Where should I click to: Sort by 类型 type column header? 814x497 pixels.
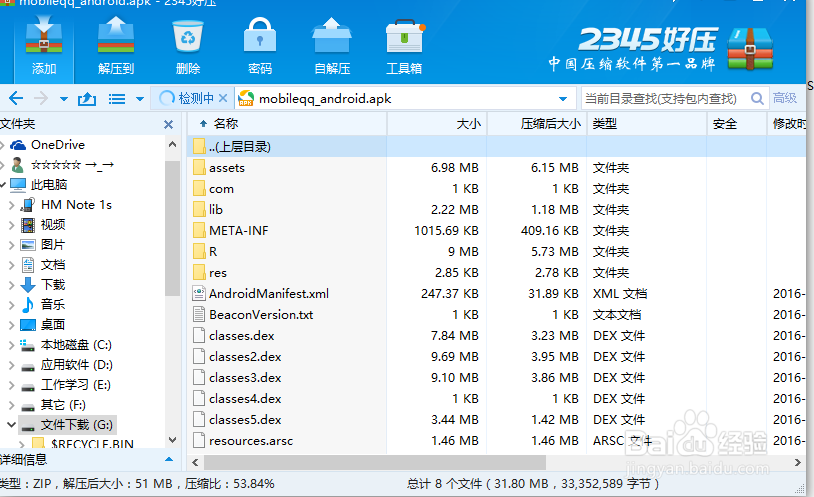coord(647,124)
